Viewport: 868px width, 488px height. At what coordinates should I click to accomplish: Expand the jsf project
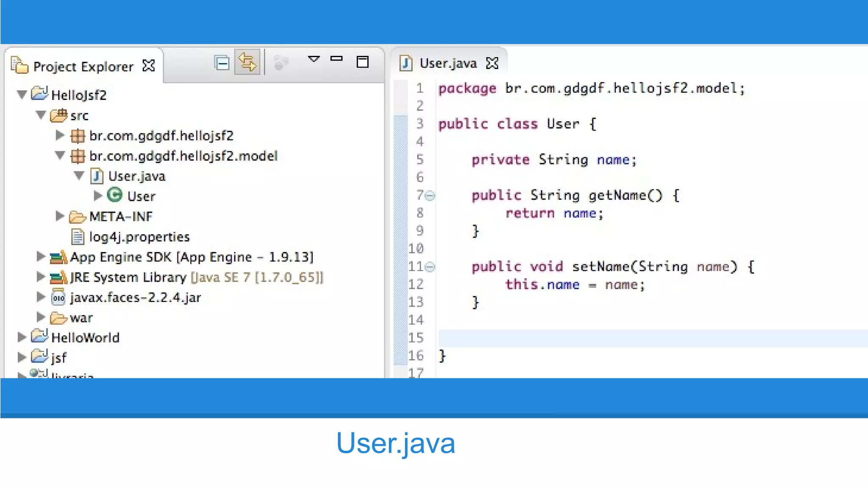(22, 357)
